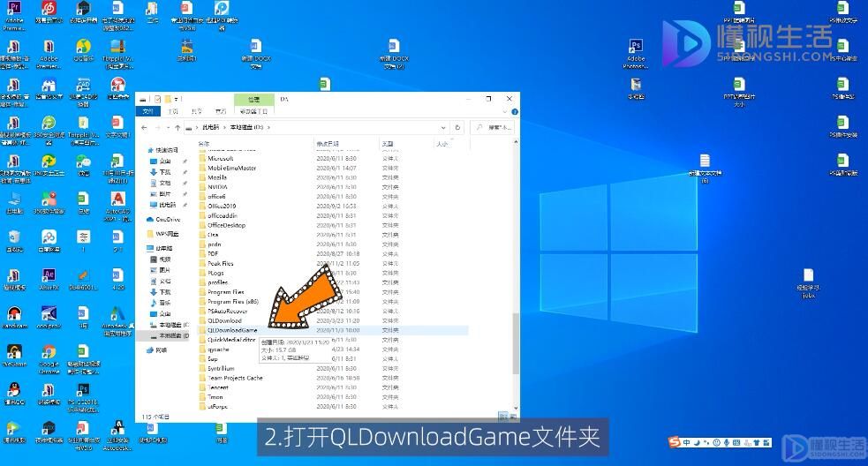Switch to Details view in the Explorer status bar

pos(502,417)
